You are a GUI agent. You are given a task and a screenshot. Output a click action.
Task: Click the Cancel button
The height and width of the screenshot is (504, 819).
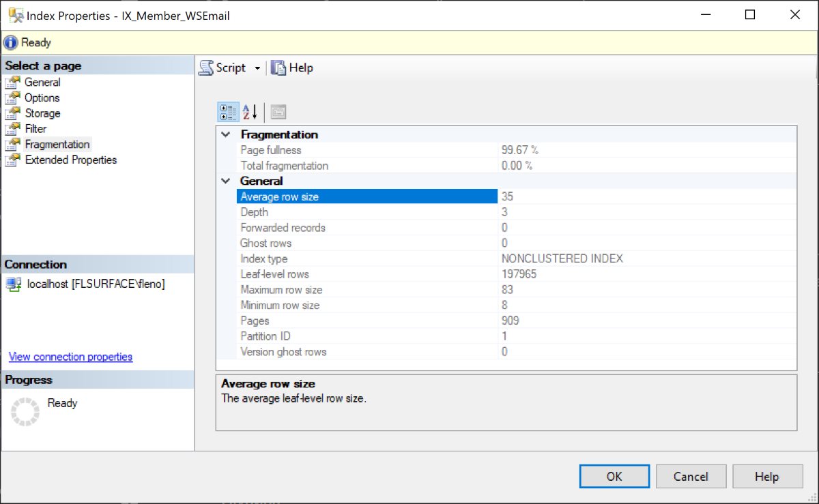(691, 476)
